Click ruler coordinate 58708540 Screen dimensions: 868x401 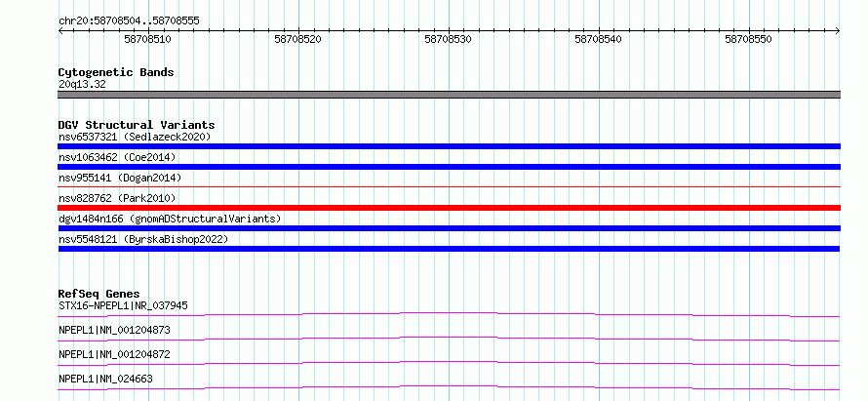(x=599, y=39)
